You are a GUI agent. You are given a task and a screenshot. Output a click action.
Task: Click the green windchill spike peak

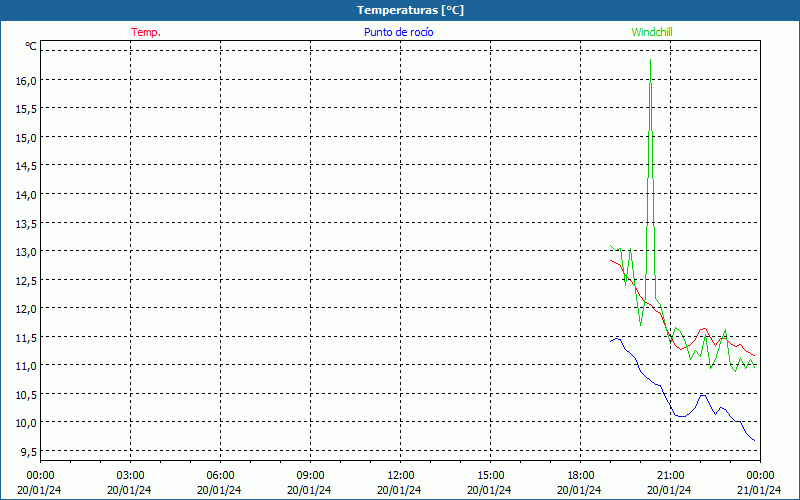tap(650, 60)
